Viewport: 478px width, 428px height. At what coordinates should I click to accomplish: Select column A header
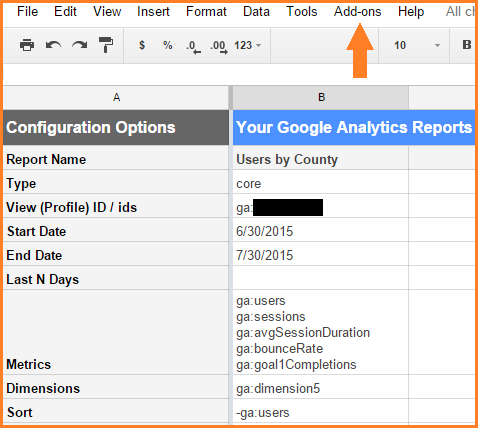click(x=116, y=98)
